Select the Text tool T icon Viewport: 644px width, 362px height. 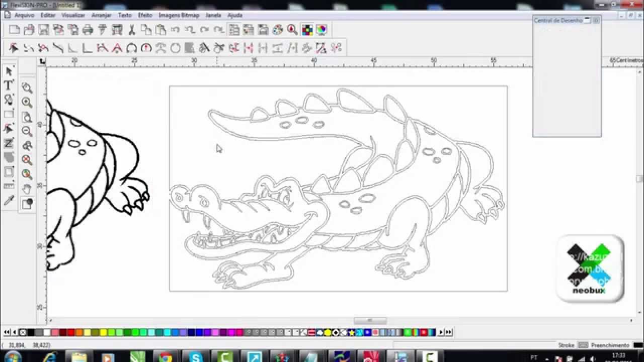coord(9,85)
